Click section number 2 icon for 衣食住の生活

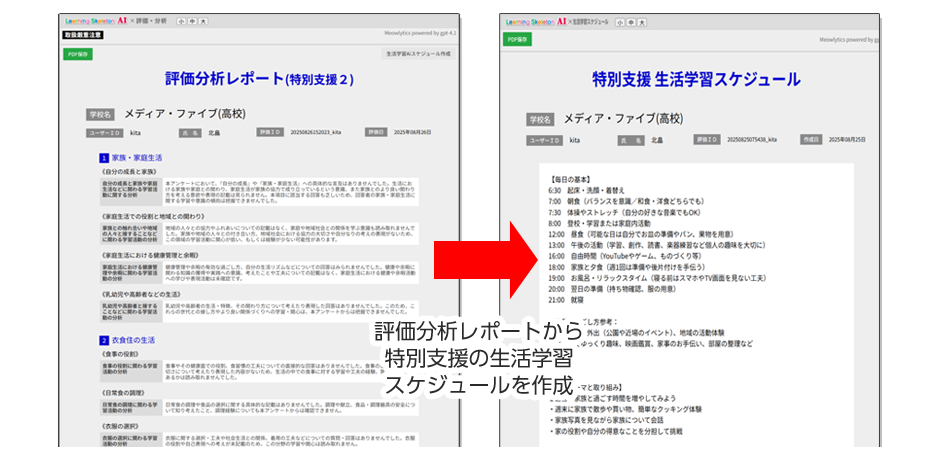[x=104, y=340]
